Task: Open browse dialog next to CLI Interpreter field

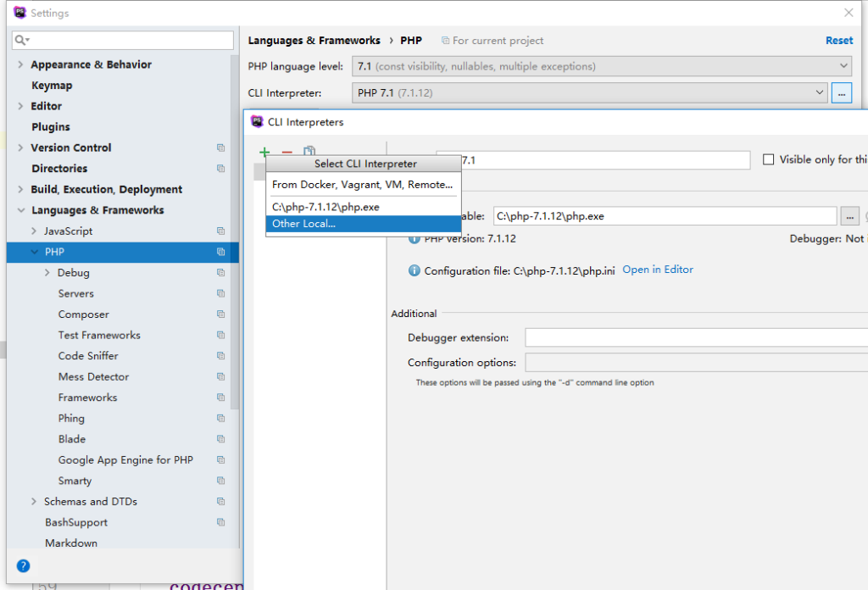Action: [x=842, y=93]
